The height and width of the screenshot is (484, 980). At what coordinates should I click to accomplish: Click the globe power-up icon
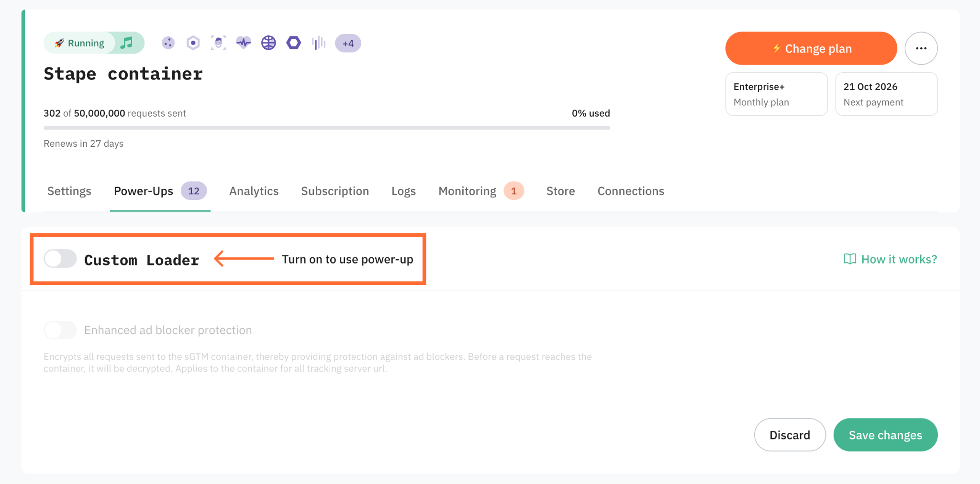[x=268, y=43]
